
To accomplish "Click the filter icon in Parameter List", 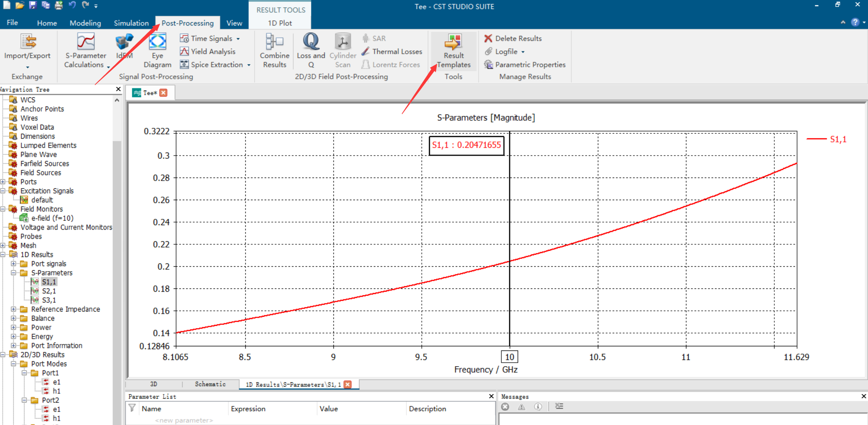I will coord(132,408).
